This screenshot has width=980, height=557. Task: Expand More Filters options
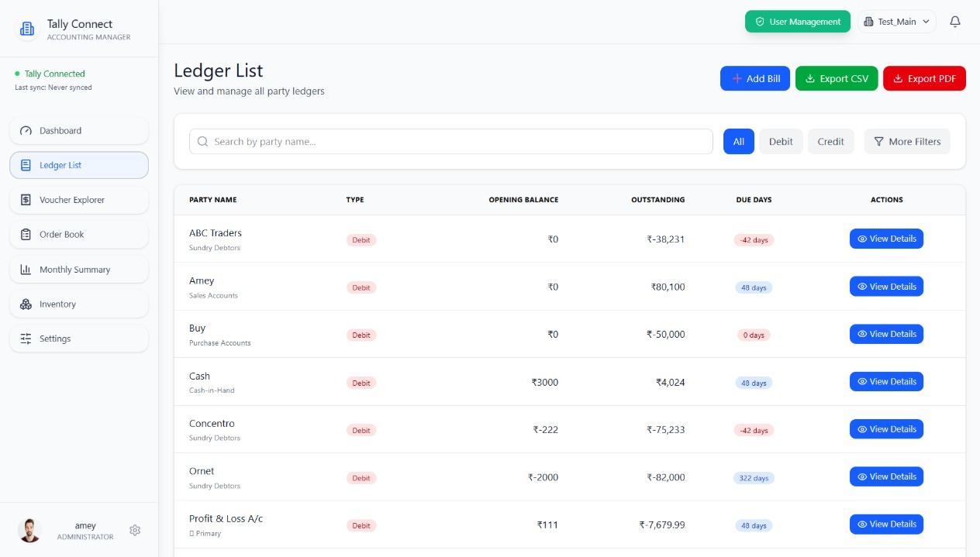point(907,142)
